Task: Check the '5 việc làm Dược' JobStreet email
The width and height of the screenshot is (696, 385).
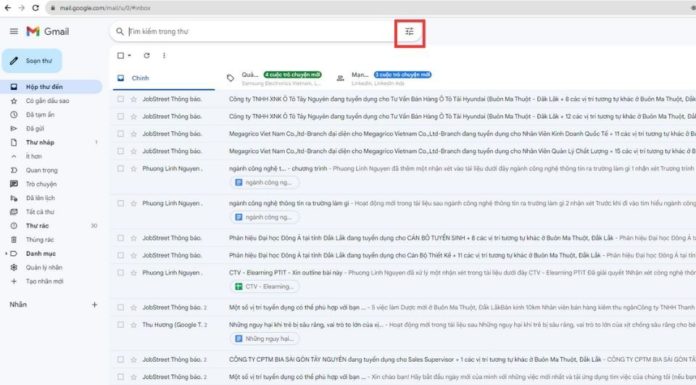Action: 120,307
